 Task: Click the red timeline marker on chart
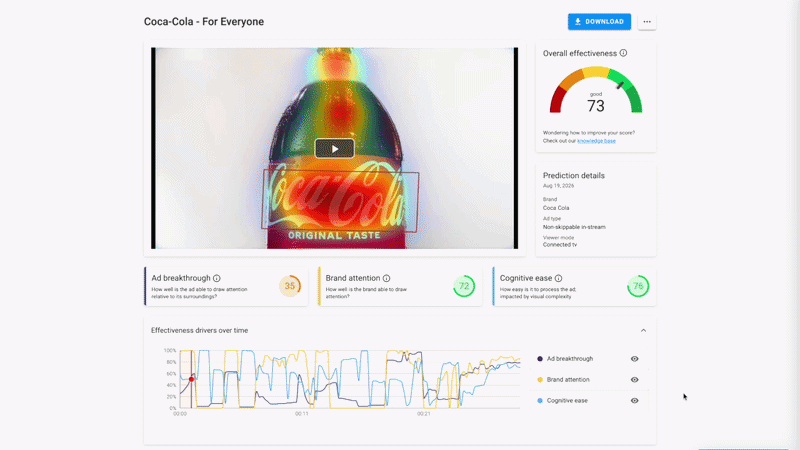click(x=191, y=379)
